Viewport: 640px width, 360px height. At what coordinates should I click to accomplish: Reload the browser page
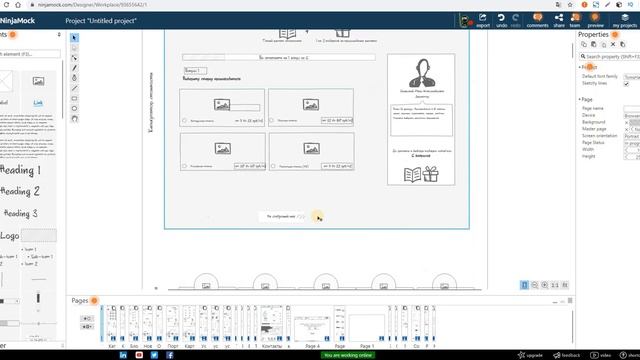pyautogui.click(x=6, y=5)
